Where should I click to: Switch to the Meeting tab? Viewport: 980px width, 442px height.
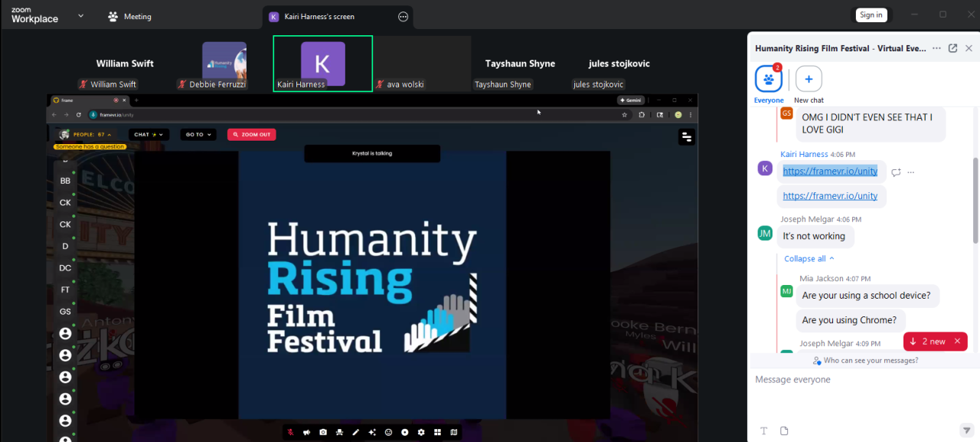click(x=130, y=16)
